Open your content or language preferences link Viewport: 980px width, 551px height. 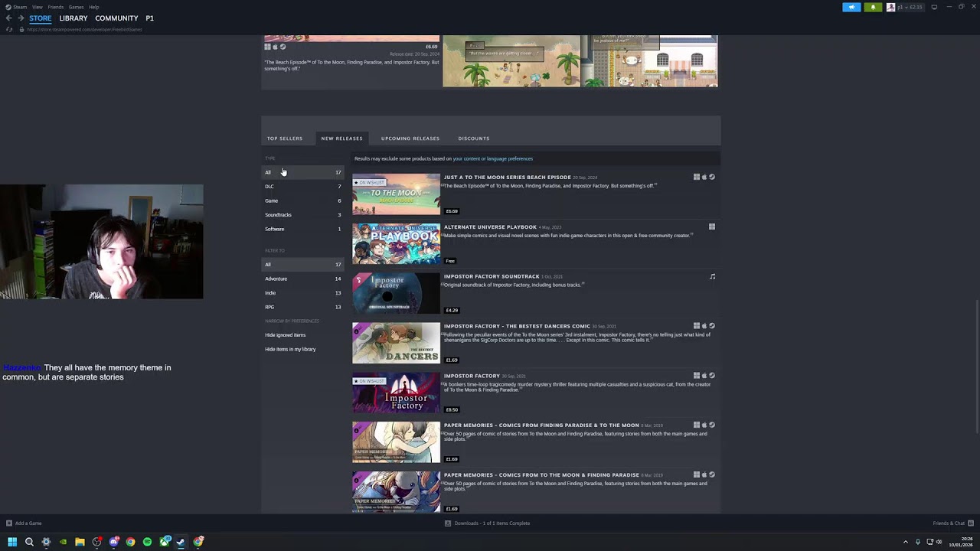pos(492,159)
